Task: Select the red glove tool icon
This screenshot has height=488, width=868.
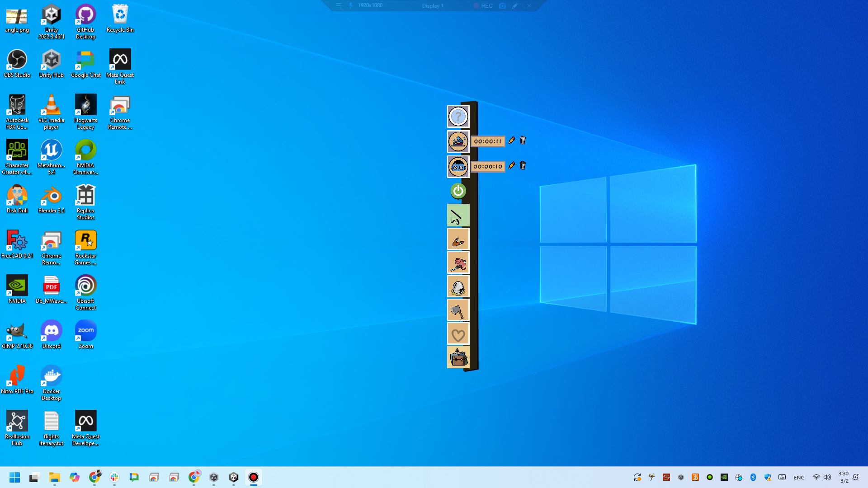Action: coord(458,263)
